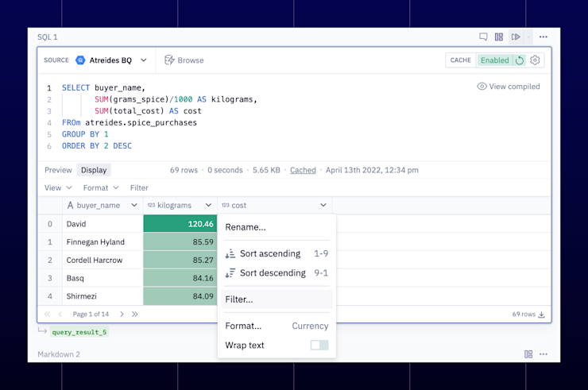The width and height of the screenshot is (588, 390).
Task: Run the SQL 1 cell
Action: point(516,37)
